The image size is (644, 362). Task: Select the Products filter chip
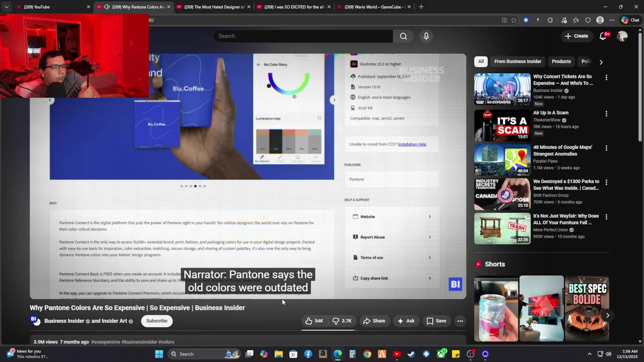point(561,61)
